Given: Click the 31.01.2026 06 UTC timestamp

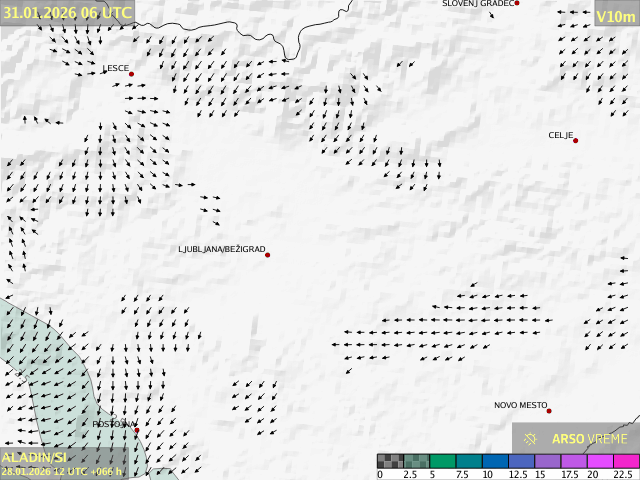Looking at the screenshot, I should click(67, 12).
